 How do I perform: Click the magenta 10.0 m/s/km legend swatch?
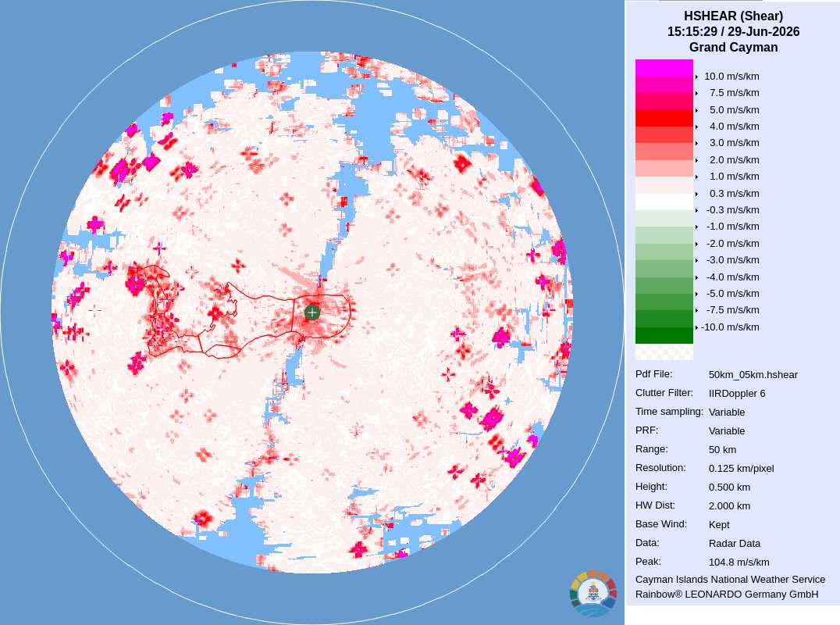664,68
